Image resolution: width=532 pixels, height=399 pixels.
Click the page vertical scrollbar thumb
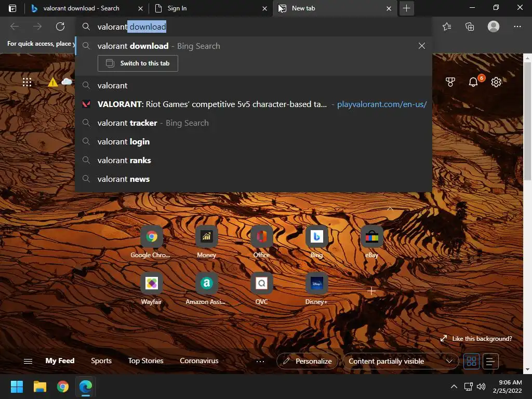[528, 122]
